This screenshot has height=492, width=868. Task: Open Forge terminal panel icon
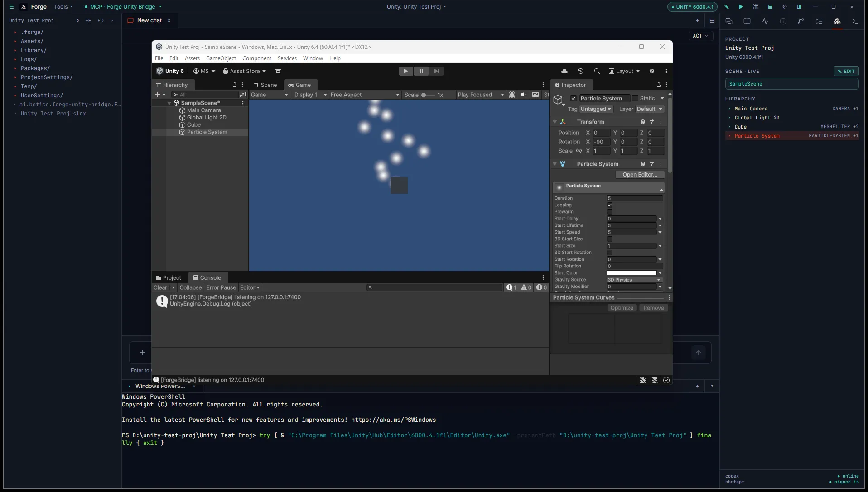[x=855, y=21]
